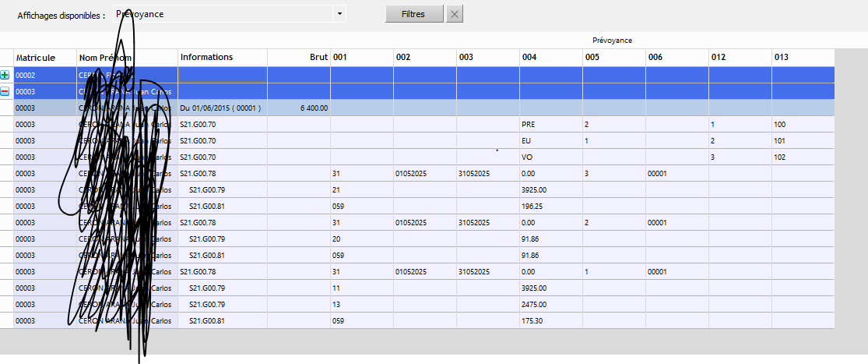Click column header 013
868x364 pixels.
803,58
